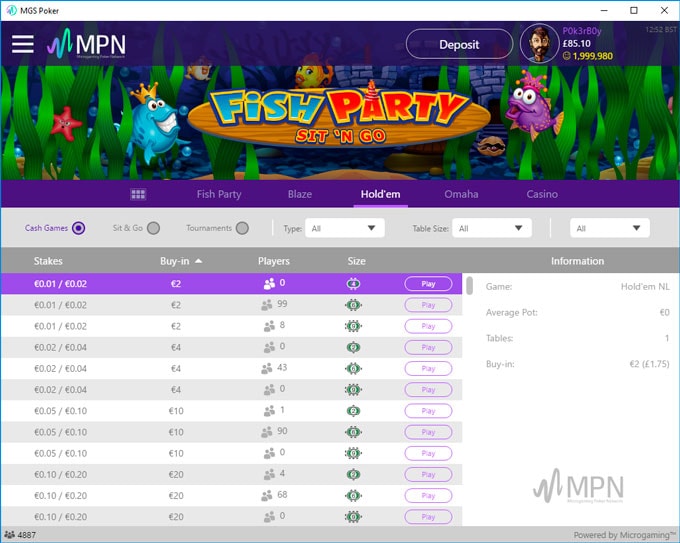
Task: Go to the Blaze tab
Action: (x=299, y=194)
